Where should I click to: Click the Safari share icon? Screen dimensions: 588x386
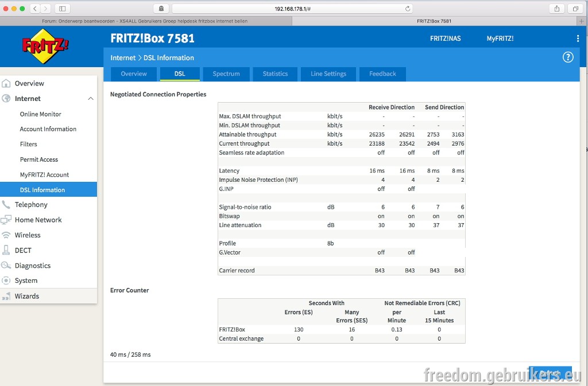(556, 9)
